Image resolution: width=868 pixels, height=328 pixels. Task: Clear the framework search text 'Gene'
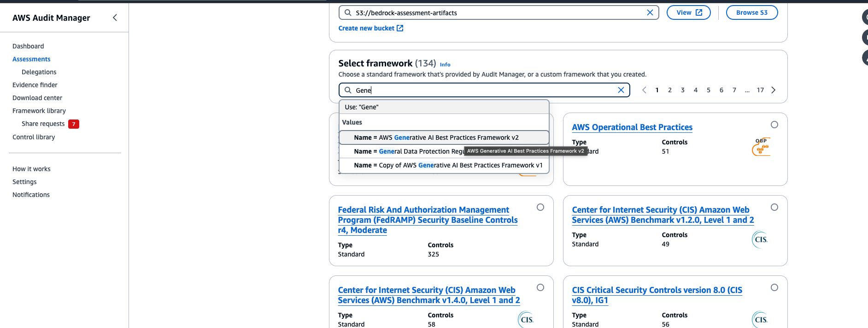(621, 90)
